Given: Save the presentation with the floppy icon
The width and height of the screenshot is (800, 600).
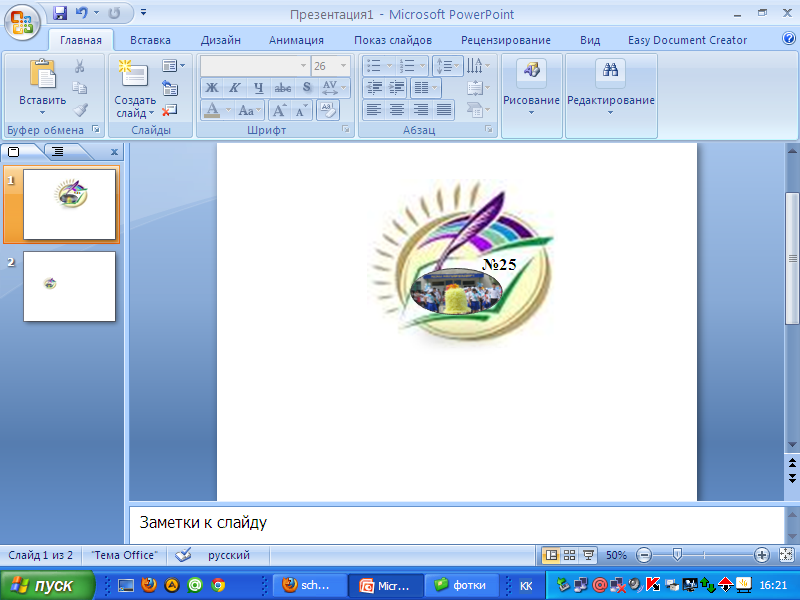Looking at the screenshot, I should pos(60,13).
